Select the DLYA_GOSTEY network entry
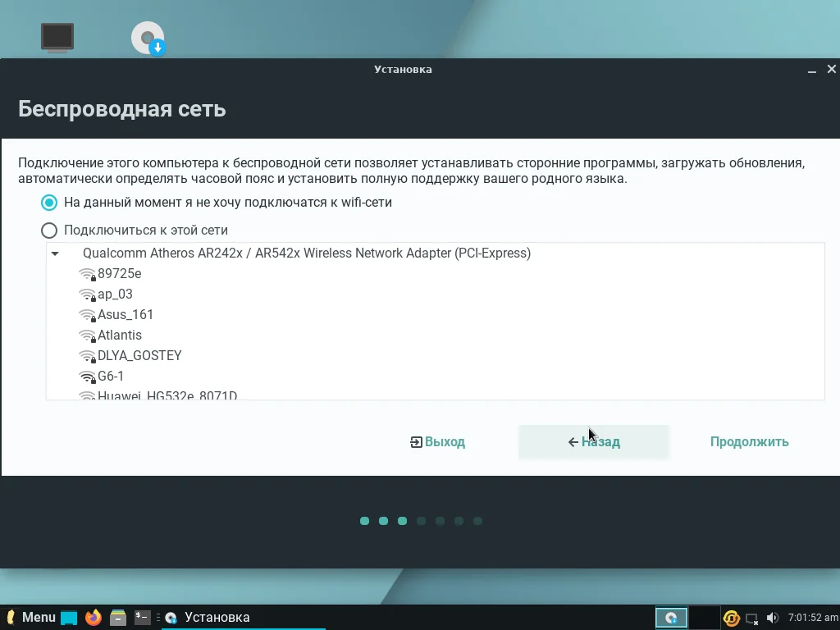 139,355
